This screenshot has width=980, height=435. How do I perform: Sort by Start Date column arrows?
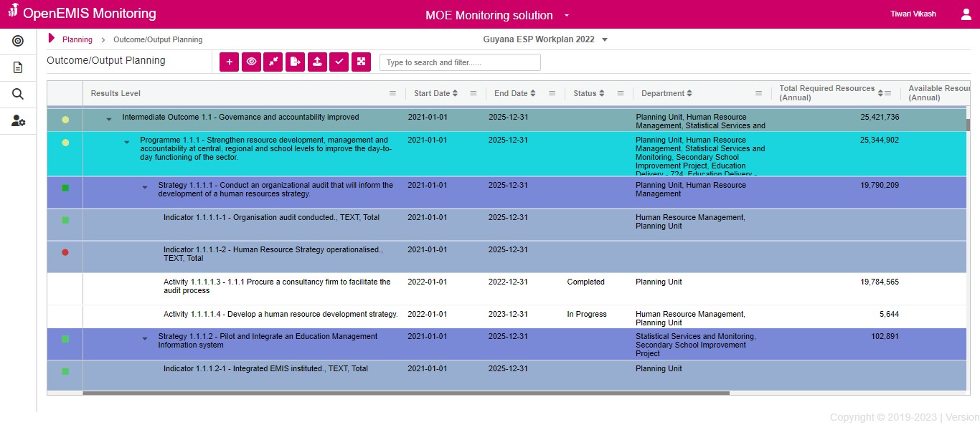click(455, 93)
